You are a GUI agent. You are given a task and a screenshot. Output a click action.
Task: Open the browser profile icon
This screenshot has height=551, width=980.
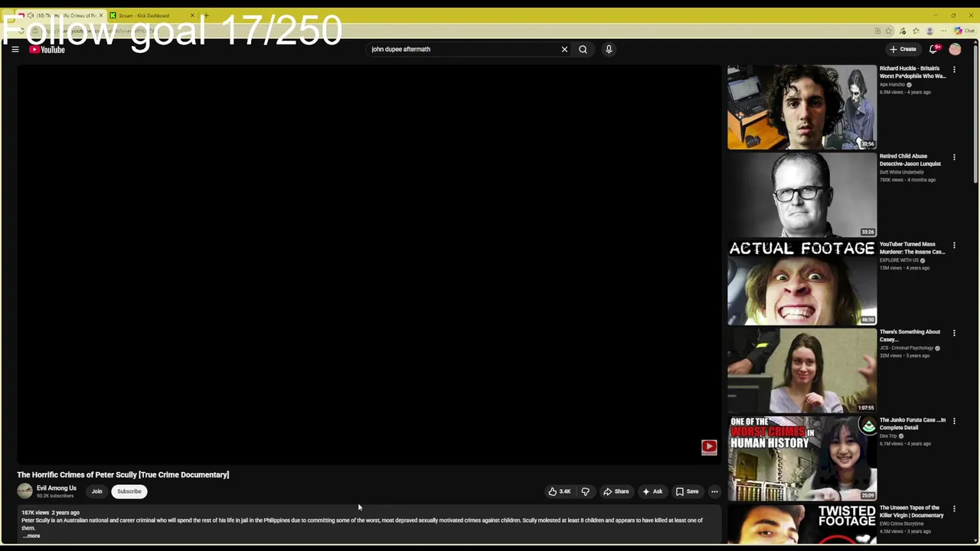[x=929, y=31]
